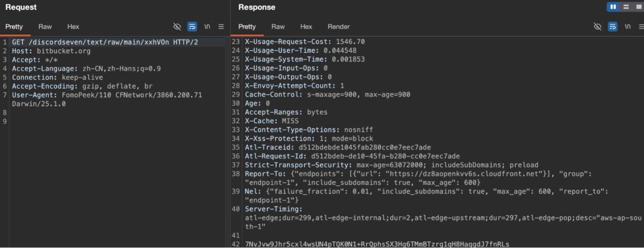Open the Pretty tab in Request panel
The image size is (644, 248).
(14, 27)
